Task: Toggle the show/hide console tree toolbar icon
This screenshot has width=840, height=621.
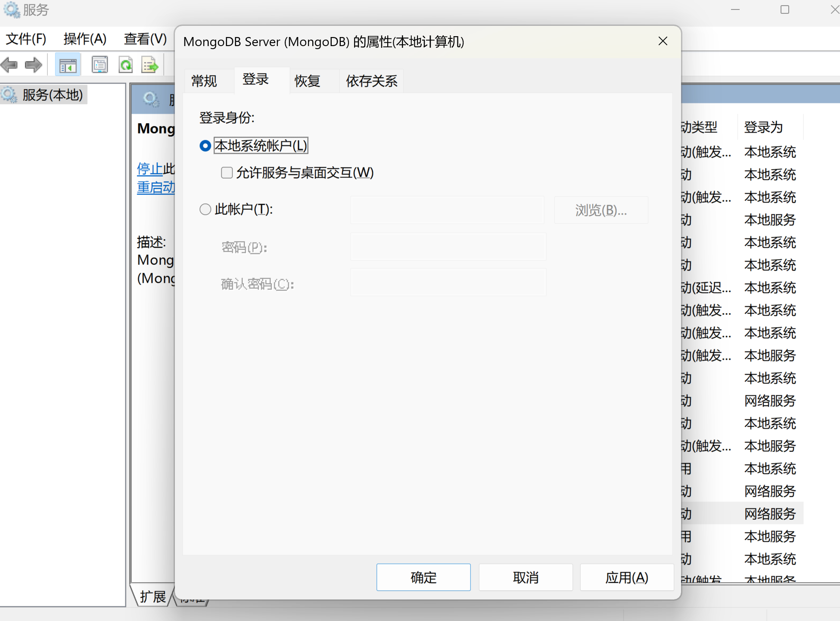Action: coord(68,65)
